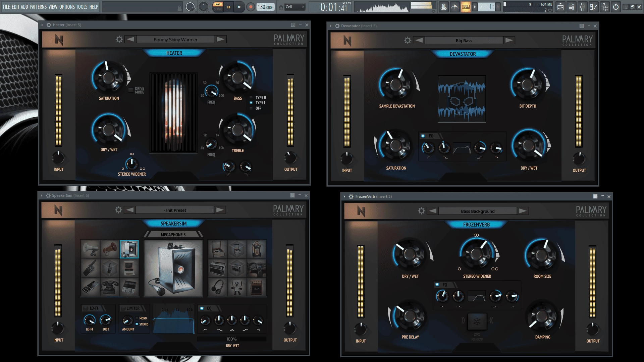
Task: Open FrozenVerb window plugin options gear in titlebar
Action: [351, 196]
